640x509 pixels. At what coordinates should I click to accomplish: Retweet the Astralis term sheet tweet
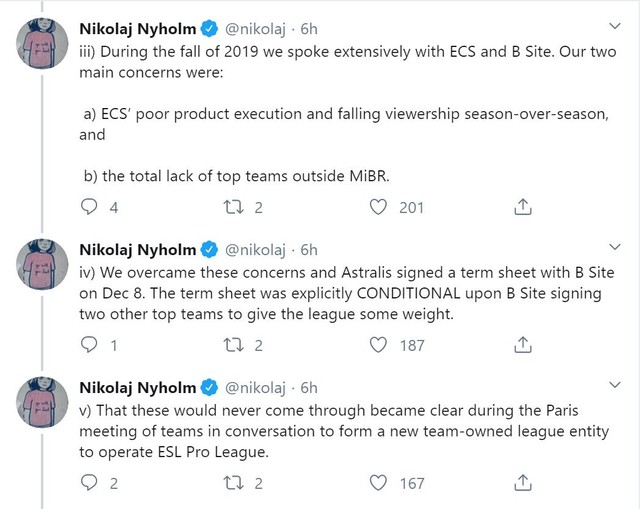click(234, 345)
